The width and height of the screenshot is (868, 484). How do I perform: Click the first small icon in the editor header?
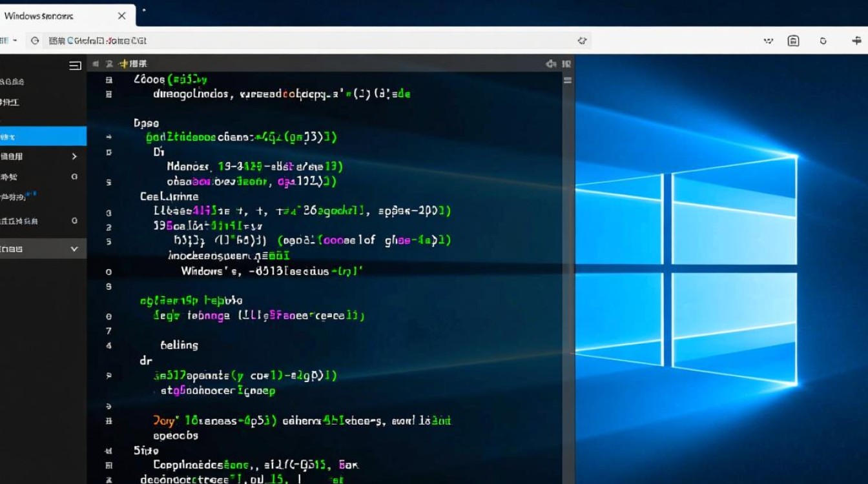pyautogui.click(x=95, y=64)
